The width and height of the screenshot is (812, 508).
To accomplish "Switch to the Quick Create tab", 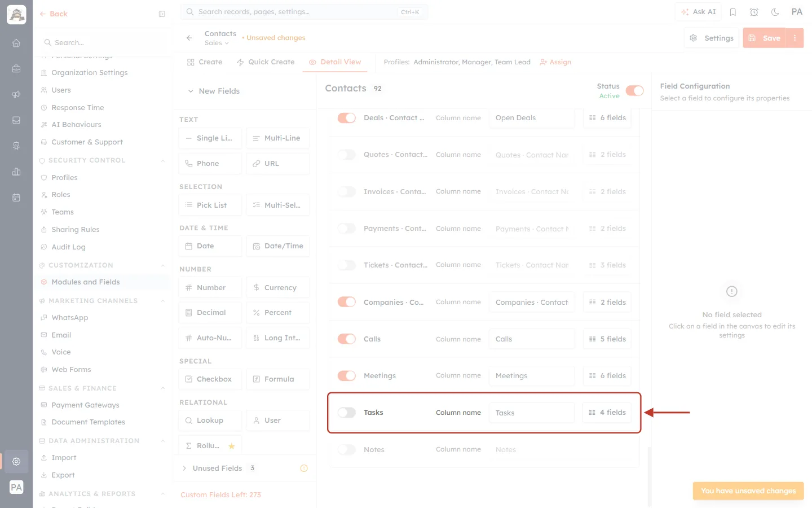I will coord(266,62).
